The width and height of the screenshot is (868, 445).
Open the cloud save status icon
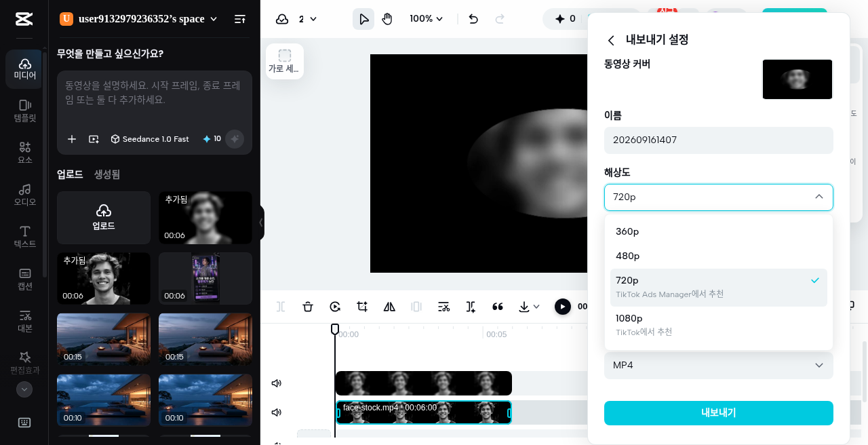[x=282, y=19]
